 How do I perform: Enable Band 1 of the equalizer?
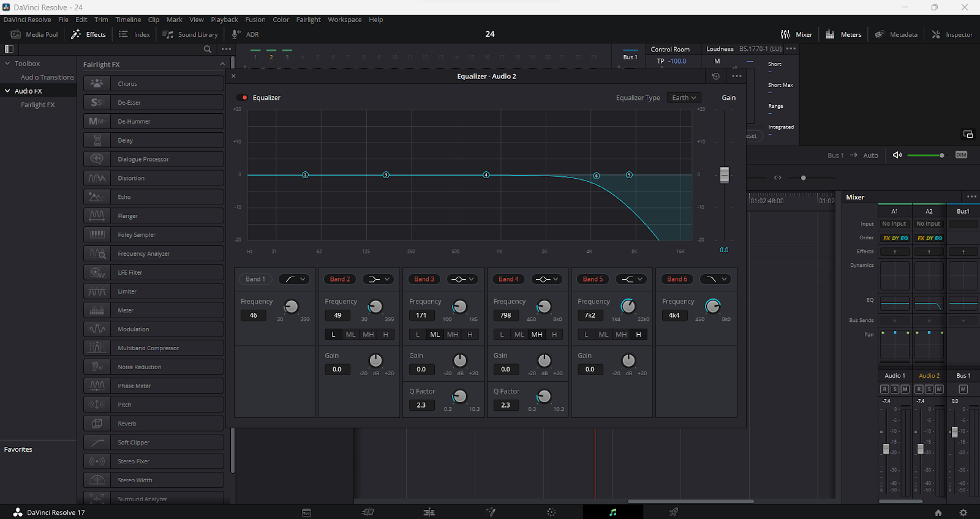coord(255,279)
